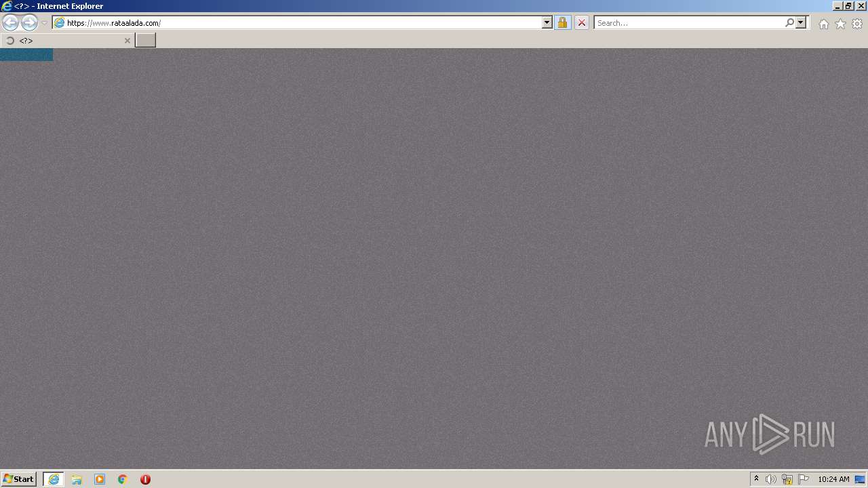
Task: Show hidden system tray icons
Action: (756, 479)
